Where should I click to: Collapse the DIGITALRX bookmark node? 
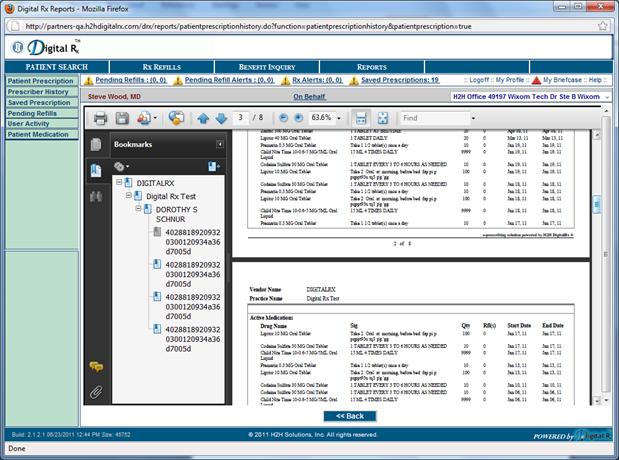tap(120, 183)
